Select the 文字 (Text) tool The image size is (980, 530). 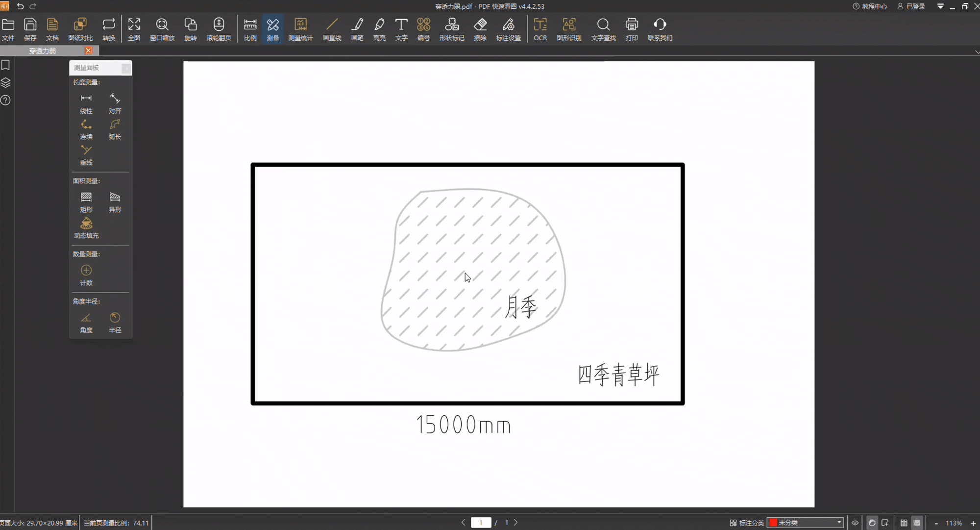(401, 29)
